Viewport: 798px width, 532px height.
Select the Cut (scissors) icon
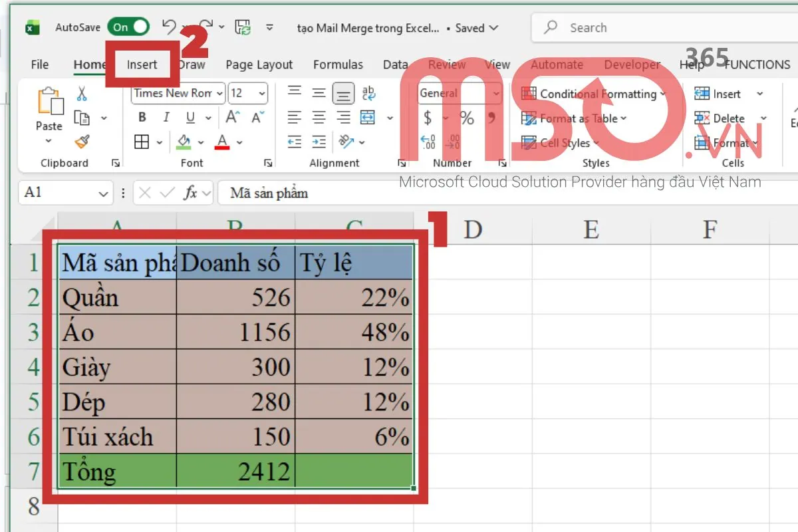(x=81, y=93)
